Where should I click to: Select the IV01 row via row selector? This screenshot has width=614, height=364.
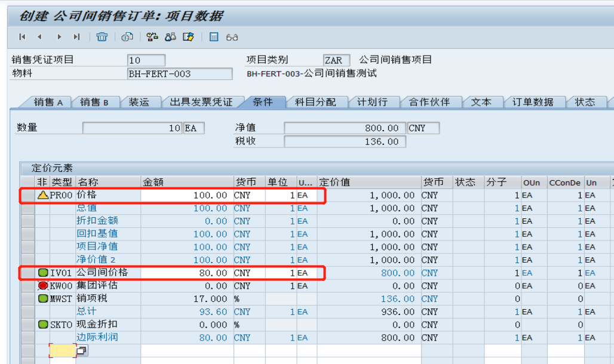pos(27,273)
